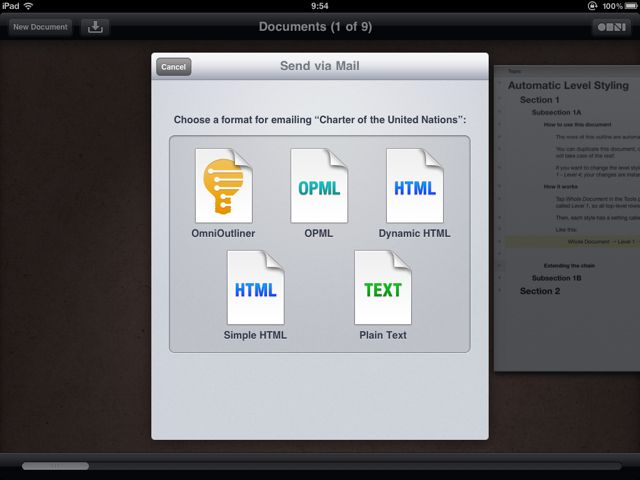Click the "Send via Mail" dialog title
640x480 pixels.
point(320,66)
